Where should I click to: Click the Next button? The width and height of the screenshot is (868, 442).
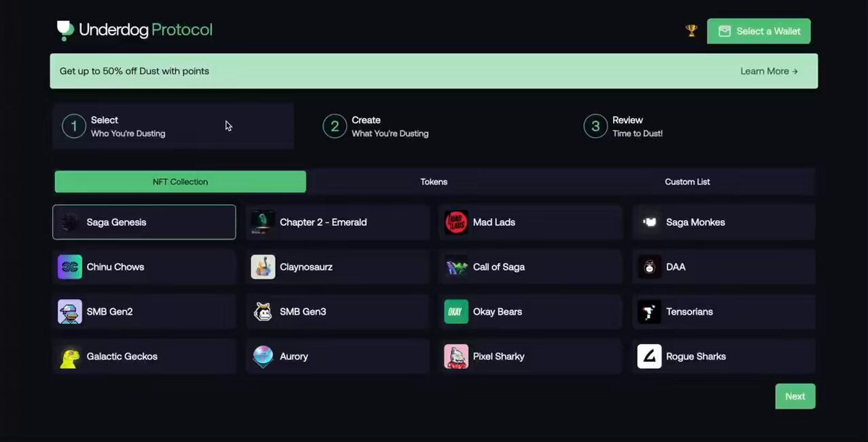click(x=795, y=396)
